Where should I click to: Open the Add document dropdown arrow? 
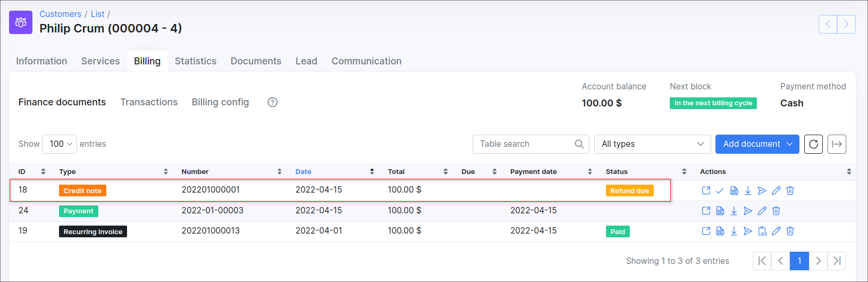coord(790,144)
